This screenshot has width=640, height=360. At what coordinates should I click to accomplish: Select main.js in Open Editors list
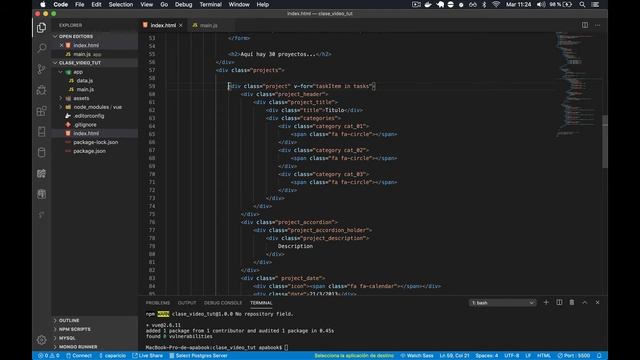82,54
